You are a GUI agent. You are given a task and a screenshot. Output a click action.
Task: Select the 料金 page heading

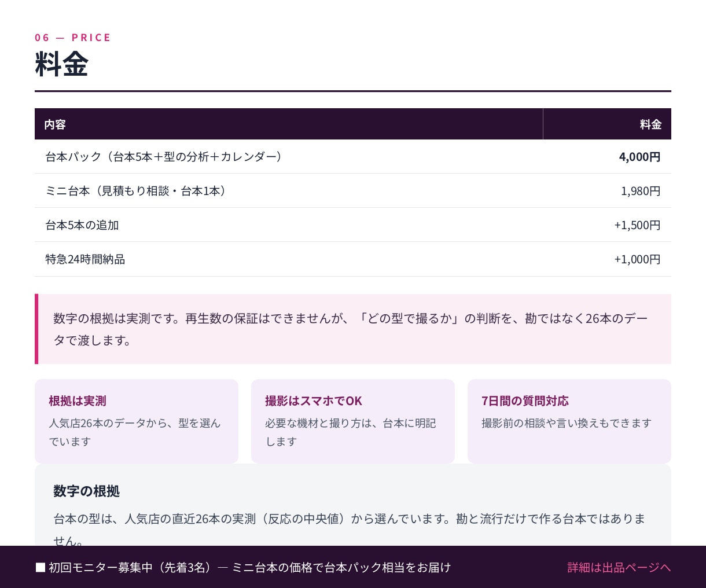coord(61,64)
